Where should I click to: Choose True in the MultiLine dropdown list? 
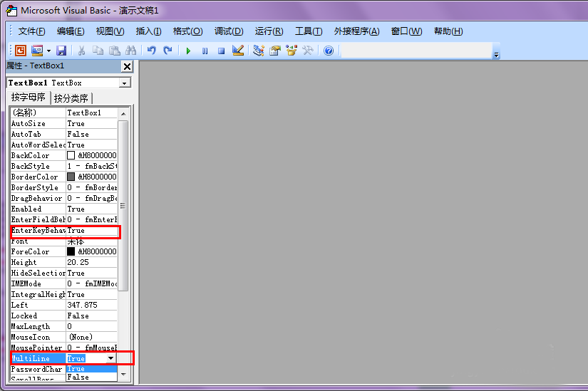[x=91, y=368]
